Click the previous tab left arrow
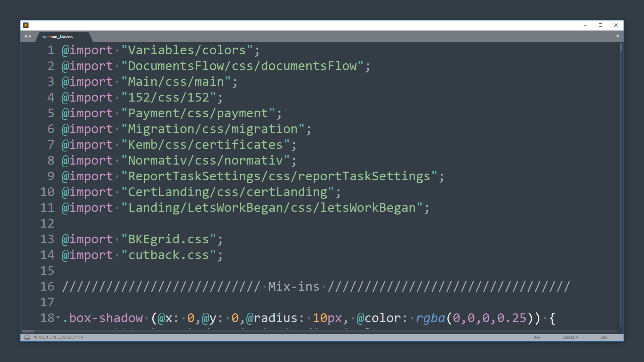Viewport: 644px width, 362px height. click(x=25, y=36)
